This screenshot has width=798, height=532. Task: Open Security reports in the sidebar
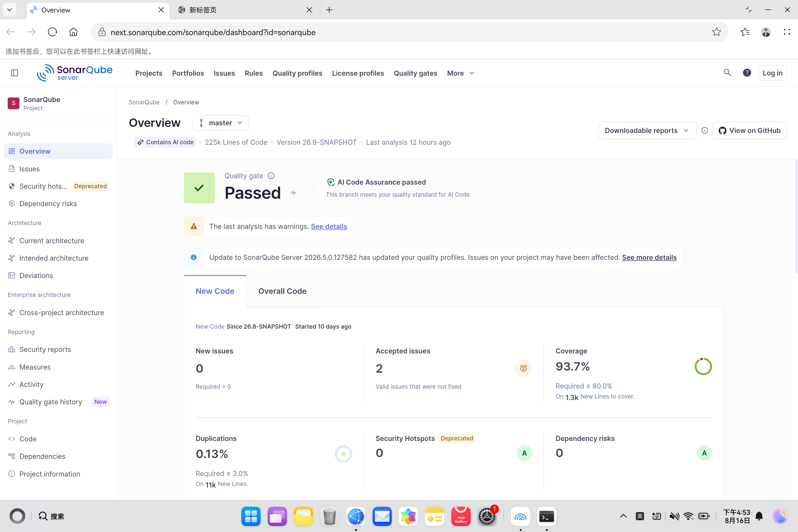(58, 349)
